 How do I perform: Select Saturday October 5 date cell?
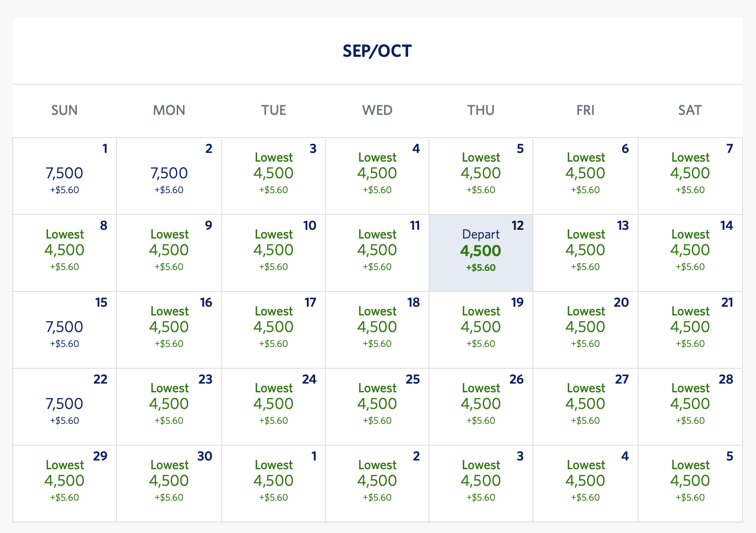point(690,484)
